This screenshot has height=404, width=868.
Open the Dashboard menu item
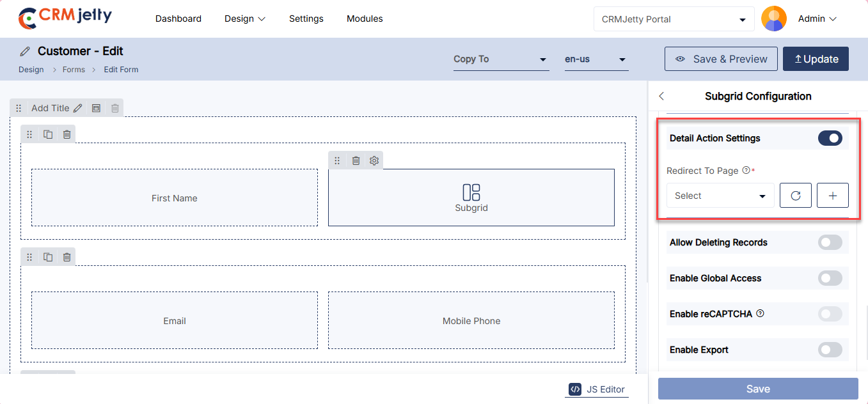tap(178, 19)
